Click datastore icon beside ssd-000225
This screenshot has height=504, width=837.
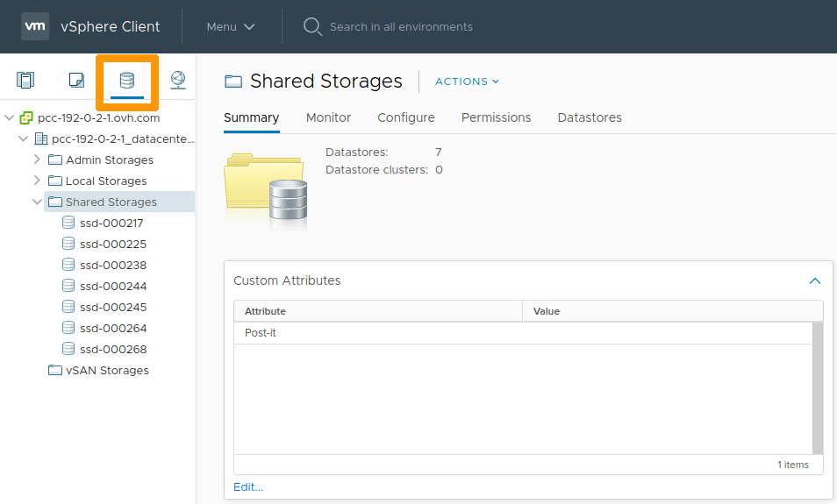(x=68, y=244)
